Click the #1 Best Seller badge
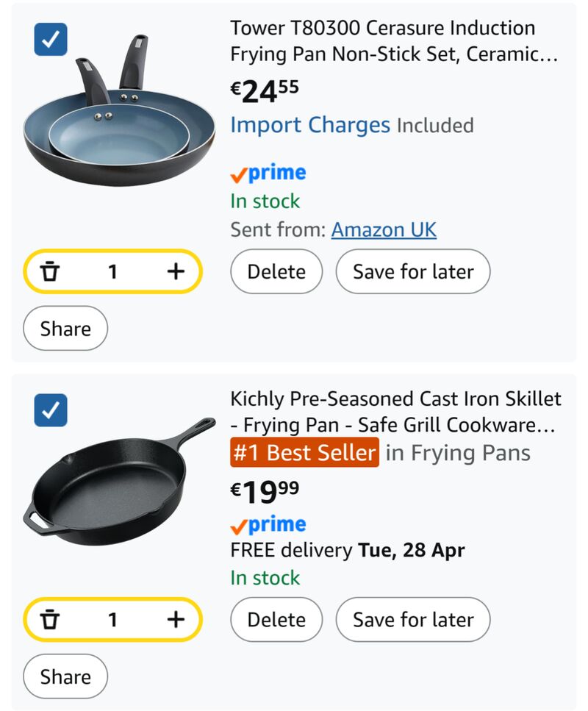Screen dimensions: 588x711 click(x=304, y=451)
